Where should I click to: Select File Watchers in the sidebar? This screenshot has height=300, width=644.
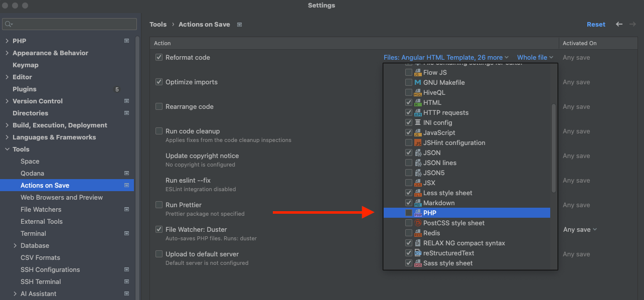[x=41, y=210]
